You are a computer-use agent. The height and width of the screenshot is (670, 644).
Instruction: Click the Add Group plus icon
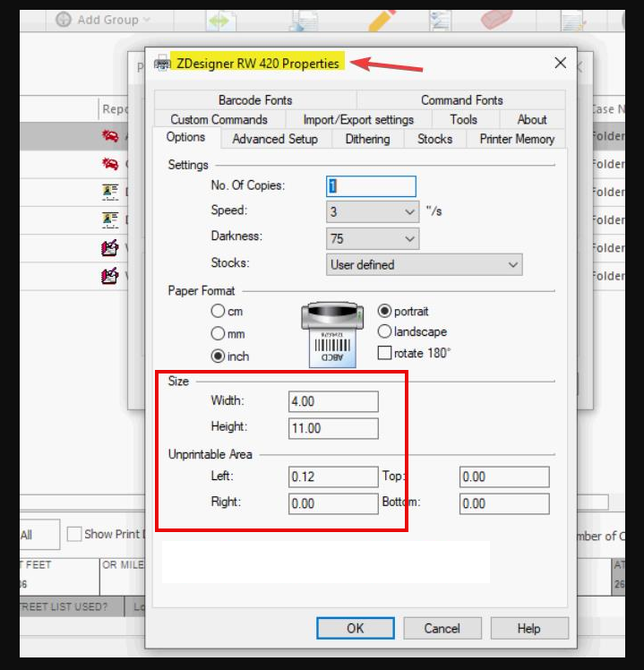click(64, 20)
